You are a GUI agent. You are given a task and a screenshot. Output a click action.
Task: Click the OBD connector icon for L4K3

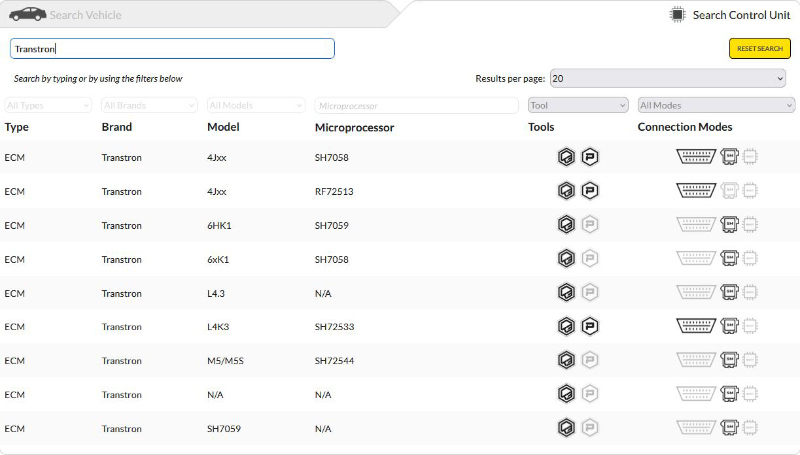[696, 327]
